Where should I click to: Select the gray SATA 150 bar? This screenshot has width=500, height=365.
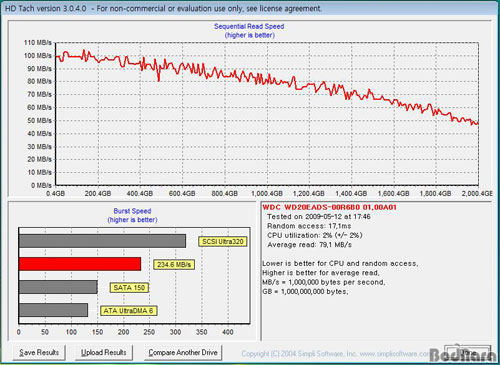[58, 287]
